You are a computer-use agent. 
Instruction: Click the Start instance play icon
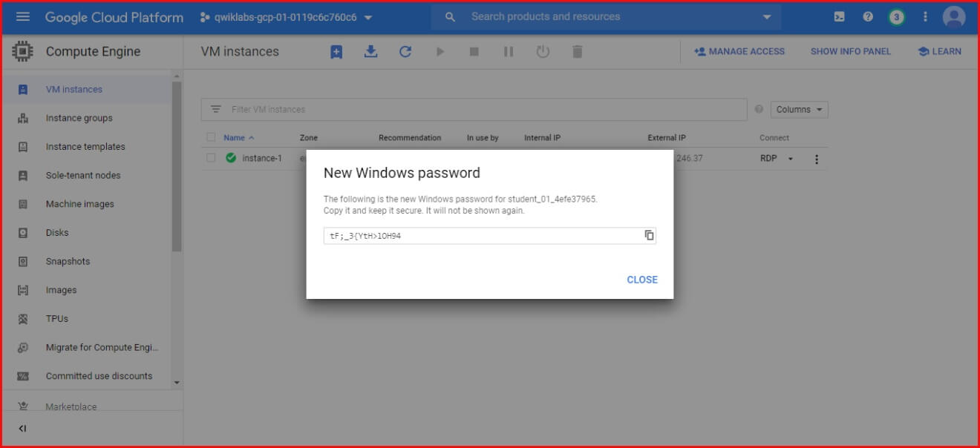coord(440,51)
